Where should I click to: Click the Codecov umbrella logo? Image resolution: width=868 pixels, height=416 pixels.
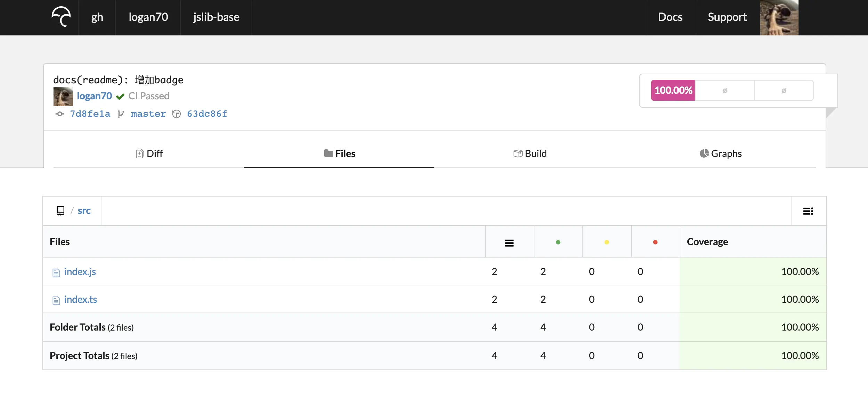coord(61,17)
